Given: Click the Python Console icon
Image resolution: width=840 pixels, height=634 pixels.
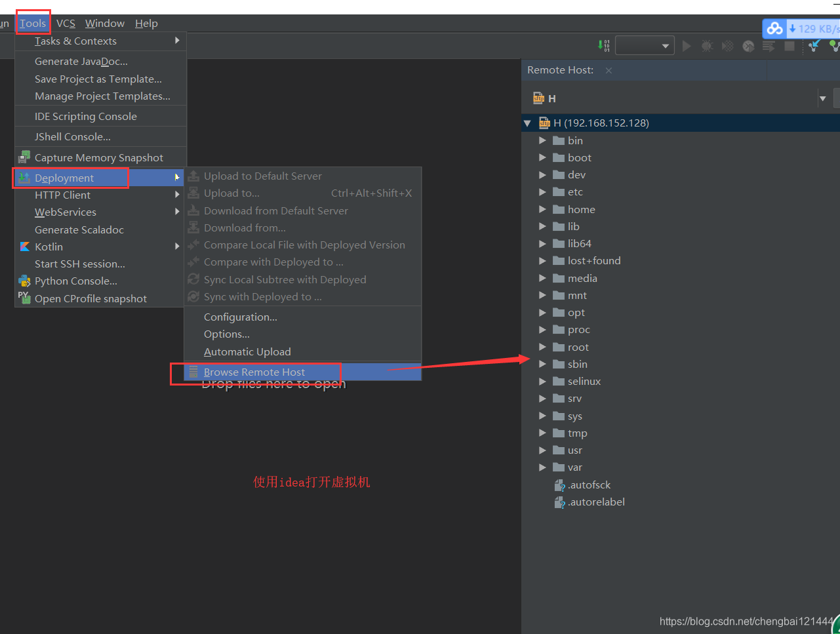Looking at the screenshot, I should [x=24, y=281].
